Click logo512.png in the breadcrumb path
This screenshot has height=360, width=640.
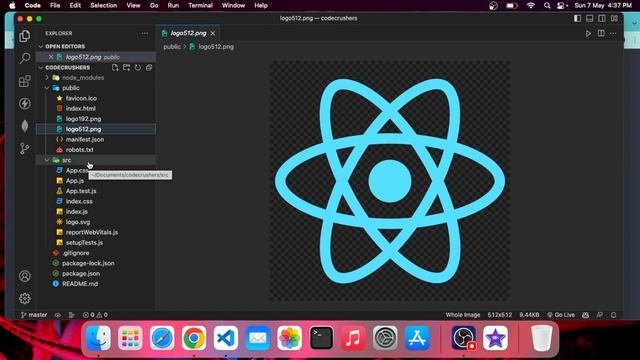pyautogui.click(x=216, y=47)
